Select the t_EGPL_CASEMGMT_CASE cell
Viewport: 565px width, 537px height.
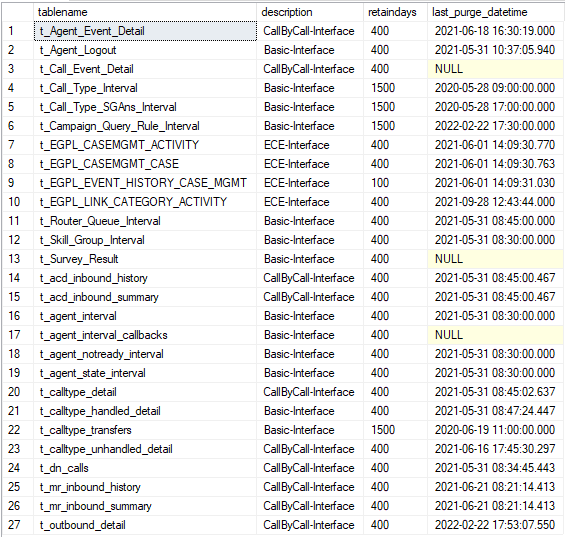[x=145, y=164]
